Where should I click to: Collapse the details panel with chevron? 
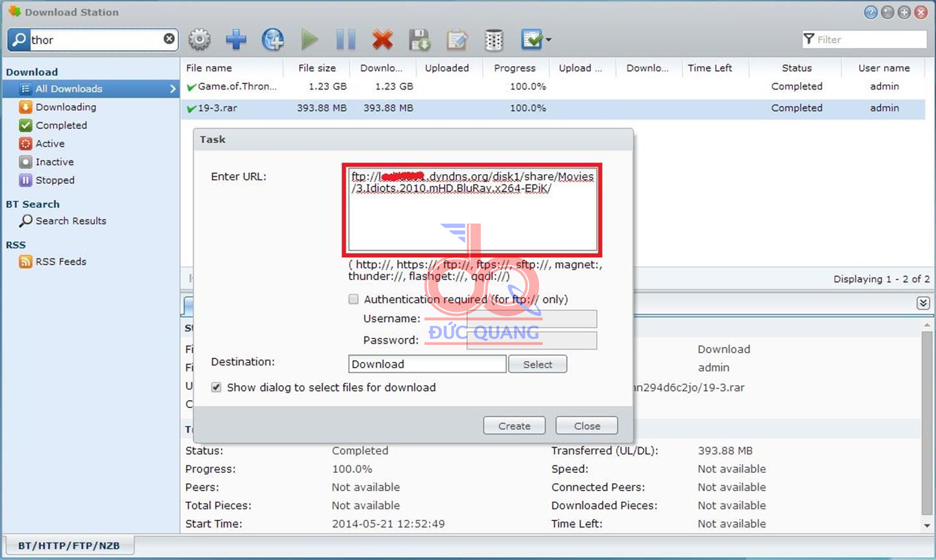pyautogui.click(x=923, y=303)
